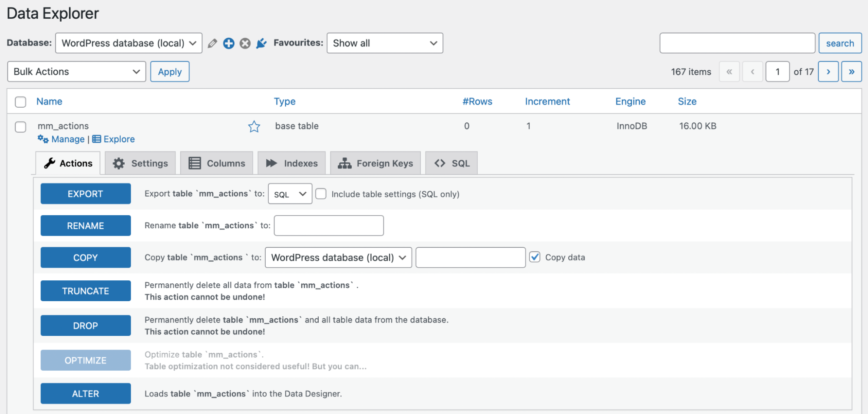Image resolution: width=868 pixels, height=414 pixels.
Task: Click the Rename table text field
Action: click(x=329, y=226)
